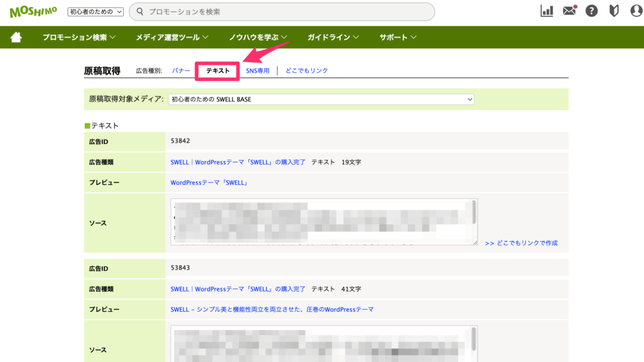Open the user account icon
Viewport: 644px width, 362px height.
click(x=635, y=11)
